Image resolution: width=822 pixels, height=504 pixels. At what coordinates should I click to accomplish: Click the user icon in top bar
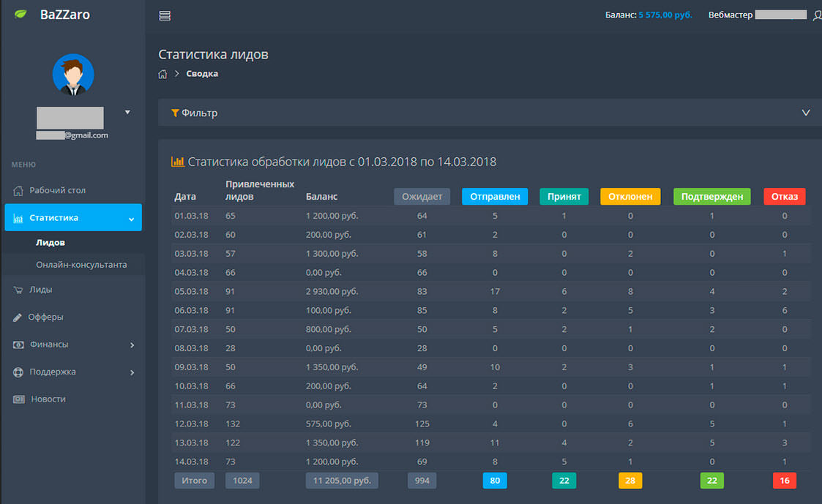817,15
